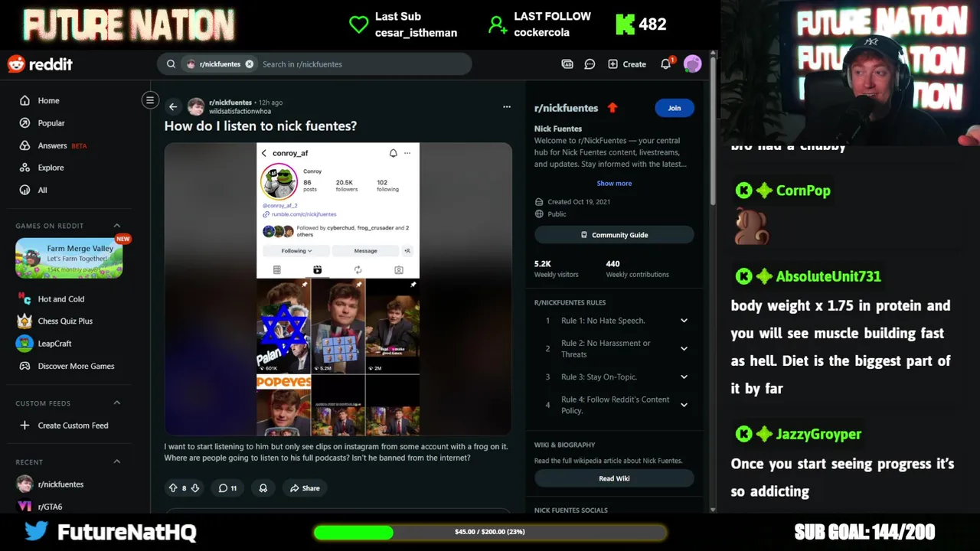Image resolution: width=980 pixels, height=551 pixels.
Task: Click the Last Follow person icon
Action: pos(498,25)
